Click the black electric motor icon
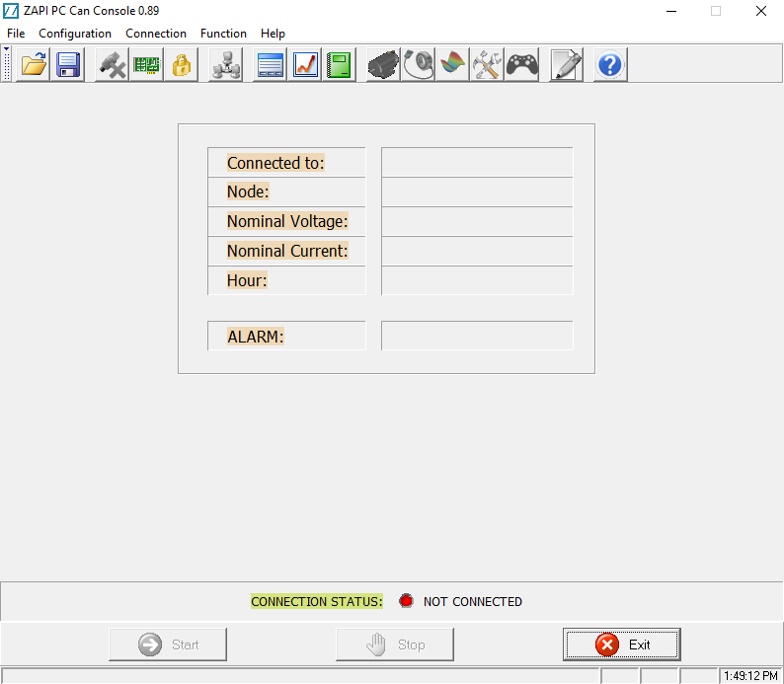 pyautogui.click(x=383, y=64)
